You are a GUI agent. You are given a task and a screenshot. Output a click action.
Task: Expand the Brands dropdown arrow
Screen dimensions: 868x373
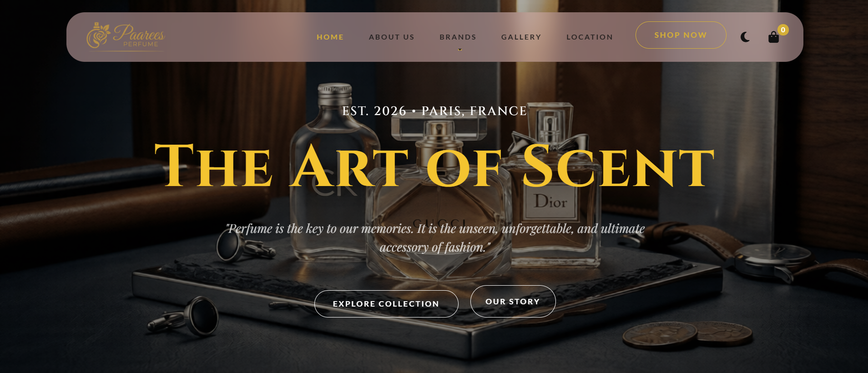(460, 50)
